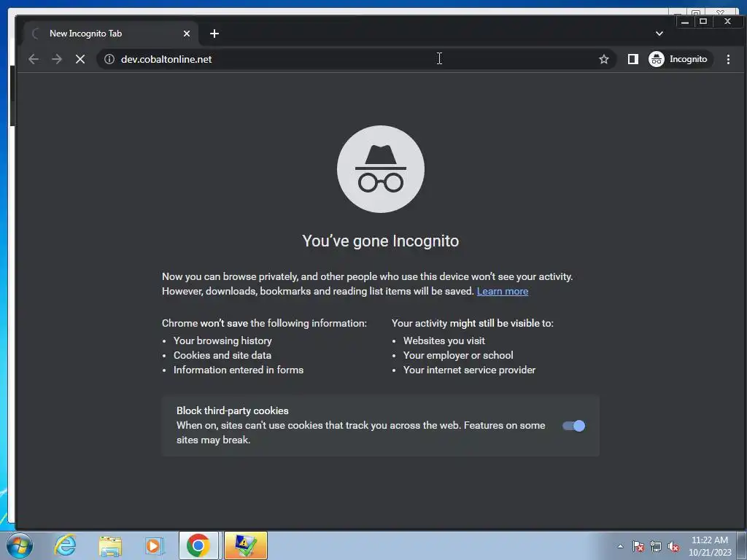This screenshot has width=747, height=560.
Task: Show hidden tray icons arrow
Action: [x=620, y=546]
